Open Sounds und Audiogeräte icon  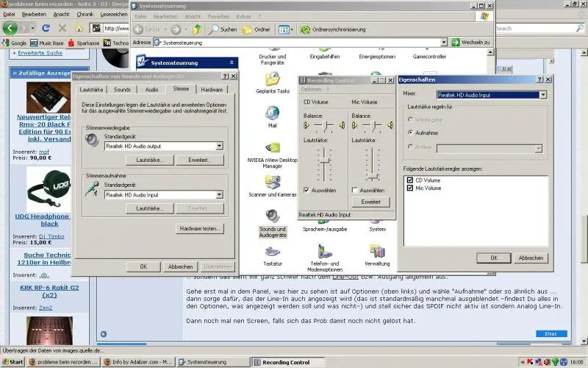tap(272, 216)
